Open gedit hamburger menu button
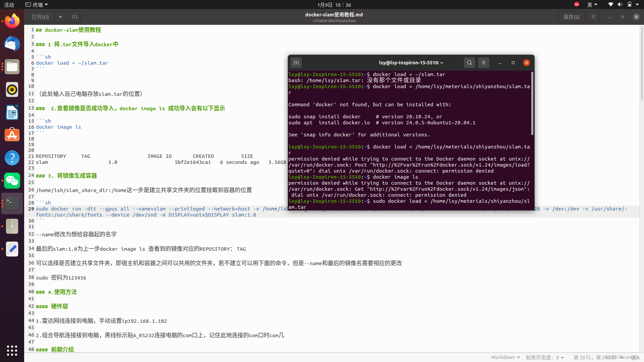This screenshot has width=644, height=362. (x=593, y=17)
